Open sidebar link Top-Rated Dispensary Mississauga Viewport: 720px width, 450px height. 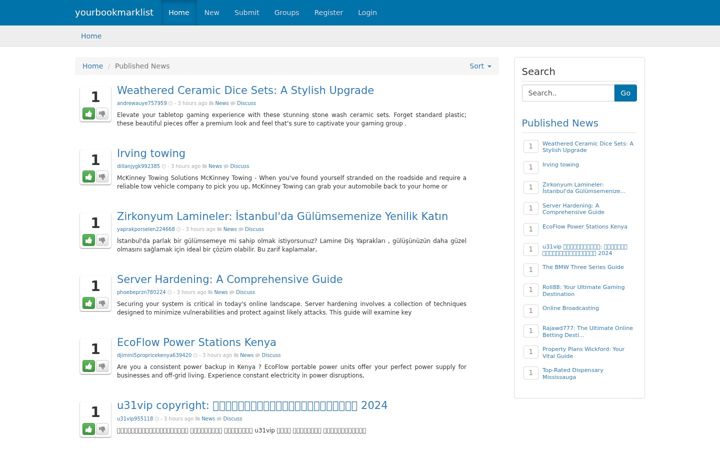pyautogui.click(x=573, y=373)
